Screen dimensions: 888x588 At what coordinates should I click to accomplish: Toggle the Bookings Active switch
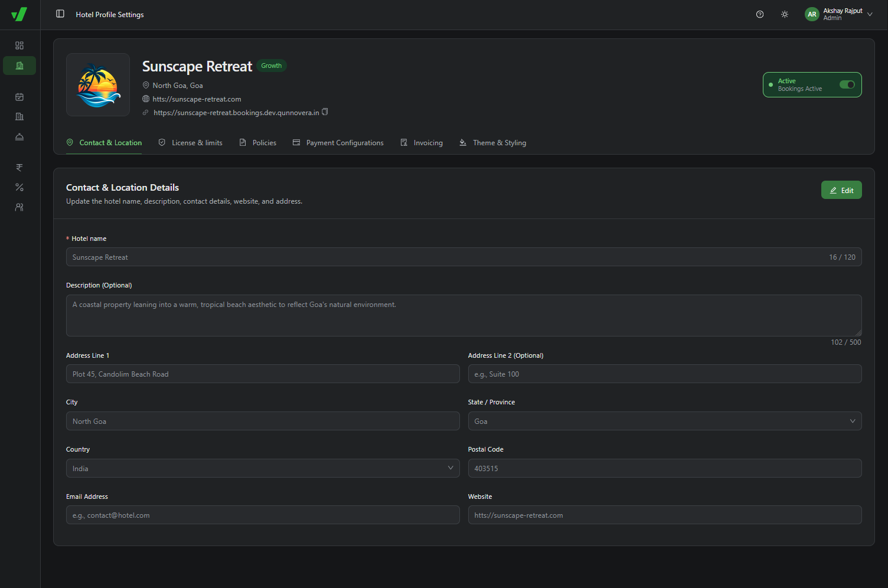(847, 84)
